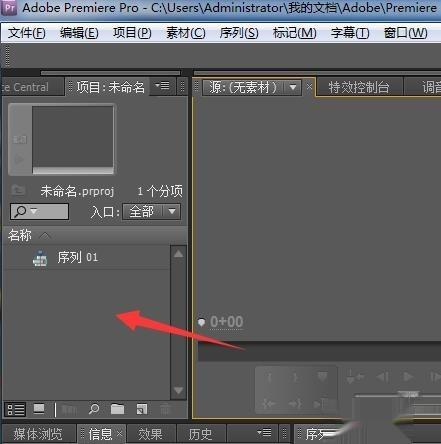Switch Project panel to list view
The width and height of the screenshot is (441, 444).
click(16, 409)
